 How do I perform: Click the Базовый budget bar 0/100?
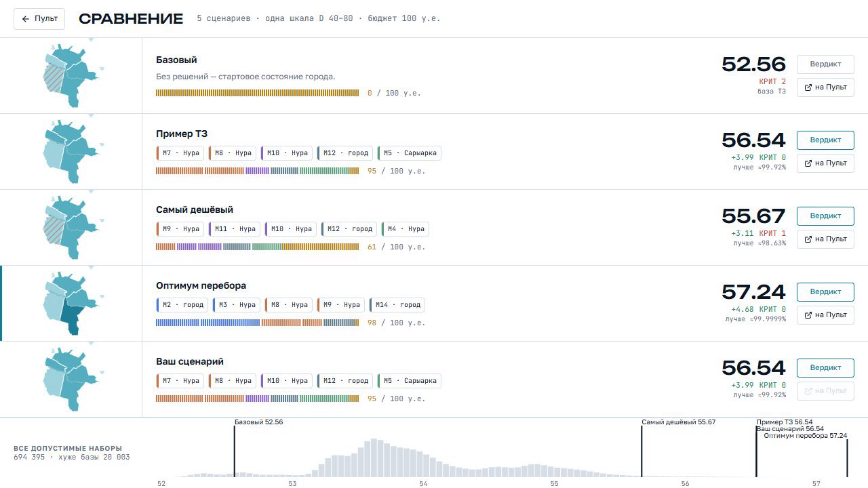click(258, 93)
